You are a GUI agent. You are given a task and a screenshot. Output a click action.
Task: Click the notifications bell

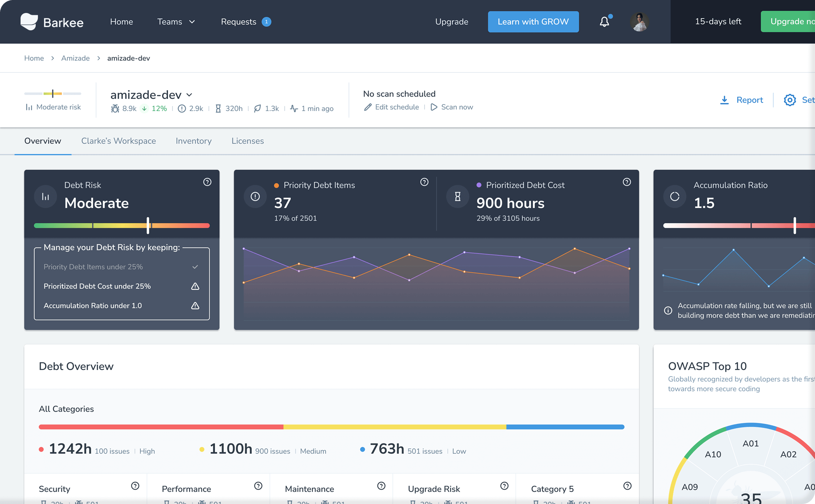coord(604,22)
